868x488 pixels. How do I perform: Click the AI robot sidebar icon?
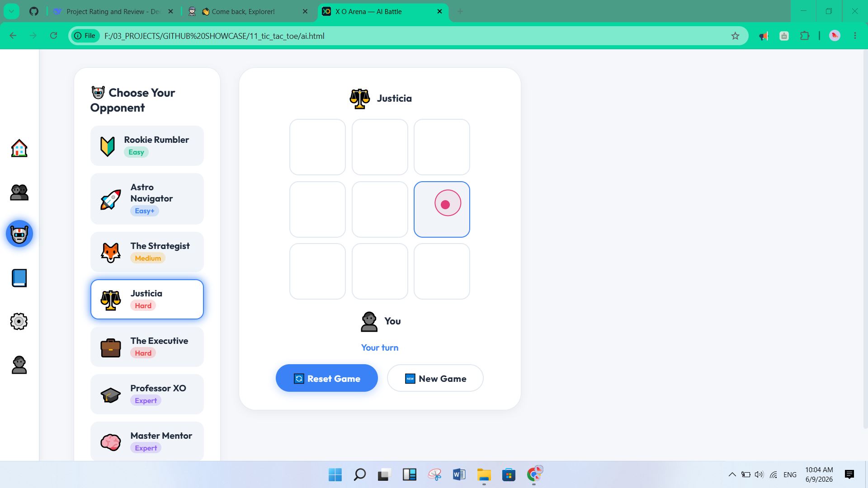pyautogui.click(x=19, y=234)
